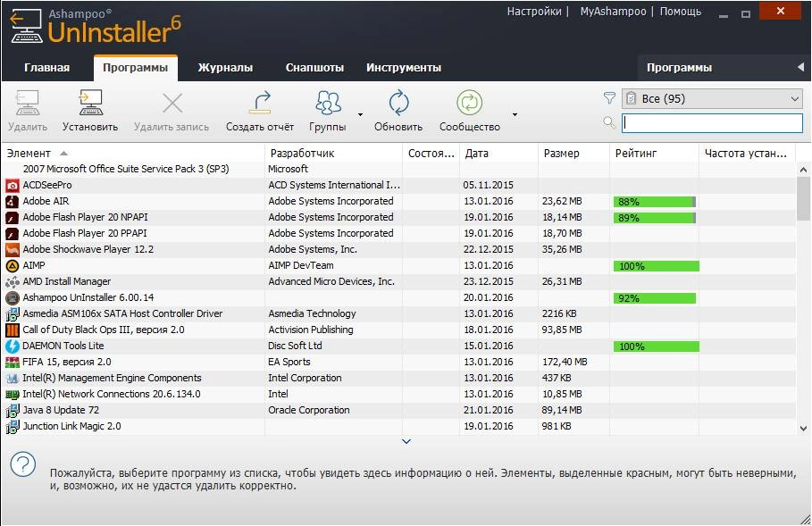Expand the Сообщество dropdown arrow

pos(515,114)
